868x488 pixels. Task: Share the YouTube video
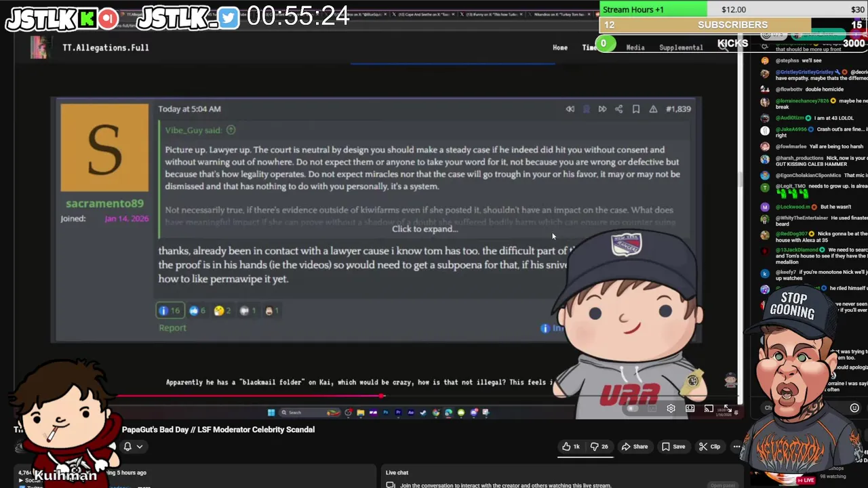(x=635, y=447)
